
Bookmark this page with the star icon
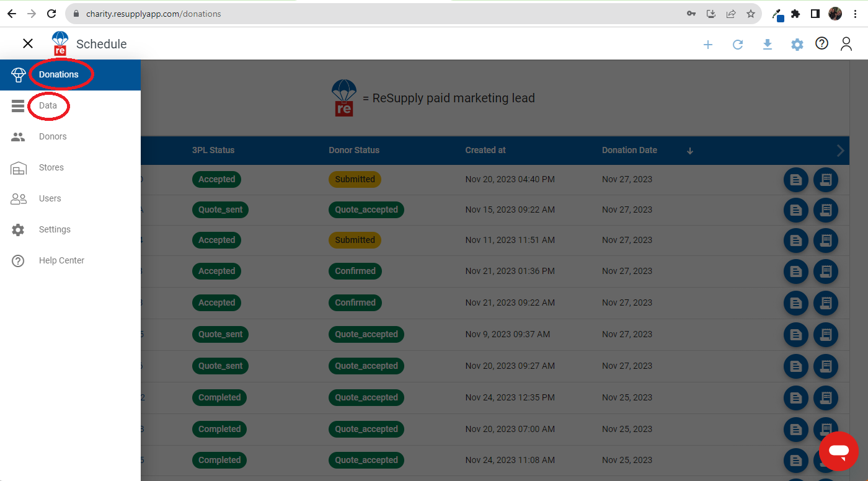point(751,14)
